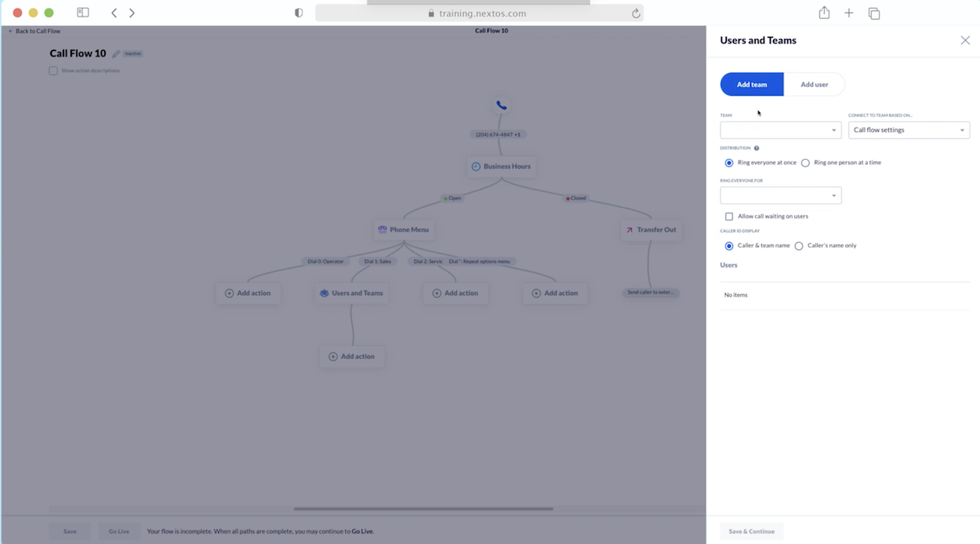Screen dimensions: 980x544
Task: Open the Call flow settings dropdown
Action: [x=909, y=130]
